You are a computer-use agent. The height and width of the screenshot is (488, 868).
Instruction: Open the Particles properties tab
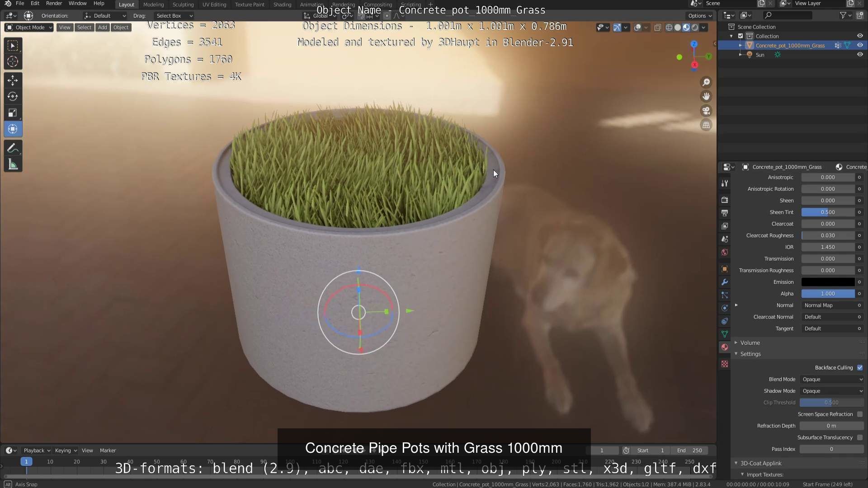(x=725, y=295)
